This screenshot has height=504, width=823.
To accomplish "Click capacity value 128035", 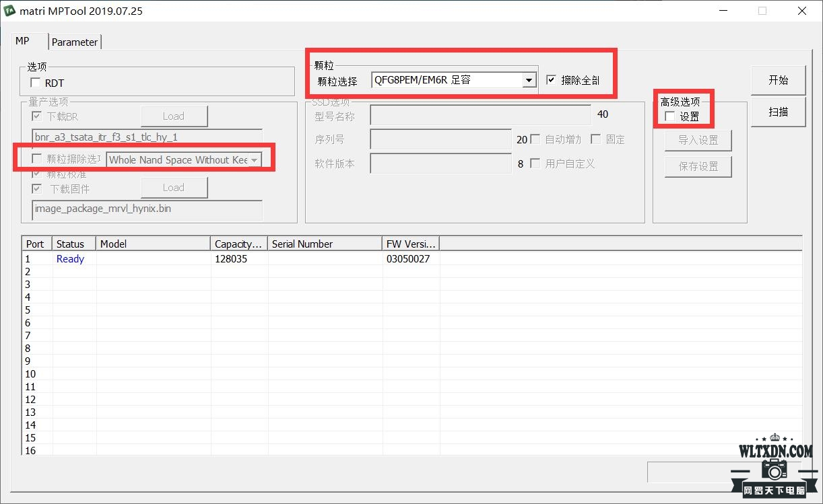I will point(231,259).
